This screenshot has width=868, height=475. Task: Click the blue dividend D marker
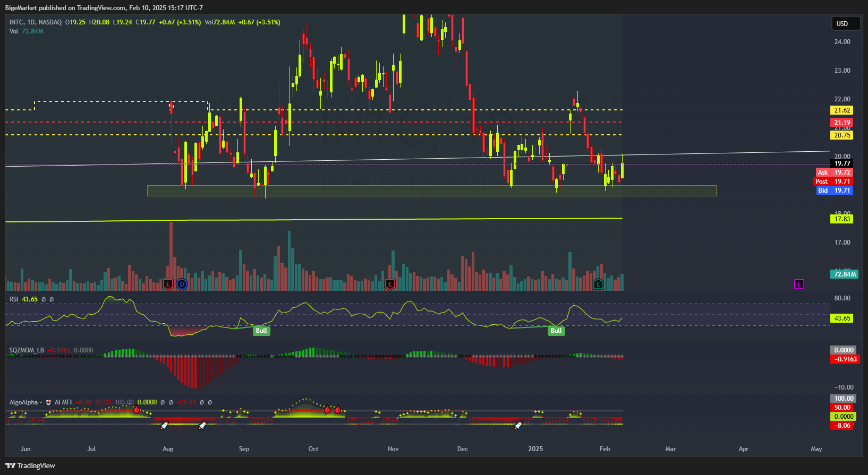point(182,284)
